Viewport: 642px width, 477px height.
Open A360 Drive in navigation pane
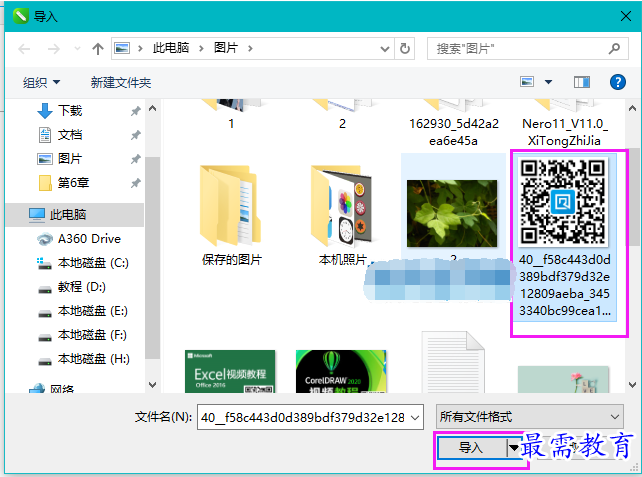[89, 239]
